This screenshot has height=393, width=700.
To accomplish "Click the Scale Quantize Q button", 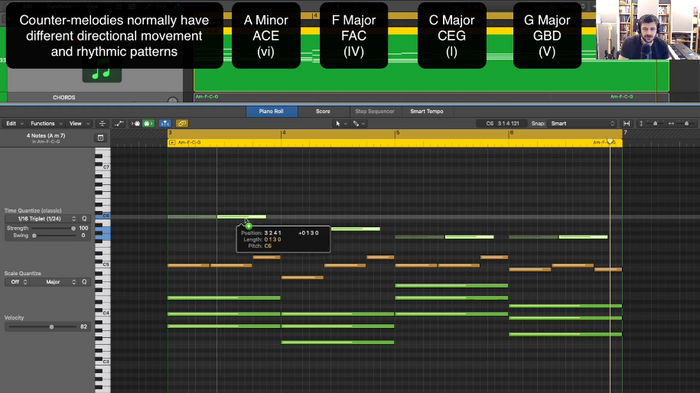I will (x=84, y=282).
